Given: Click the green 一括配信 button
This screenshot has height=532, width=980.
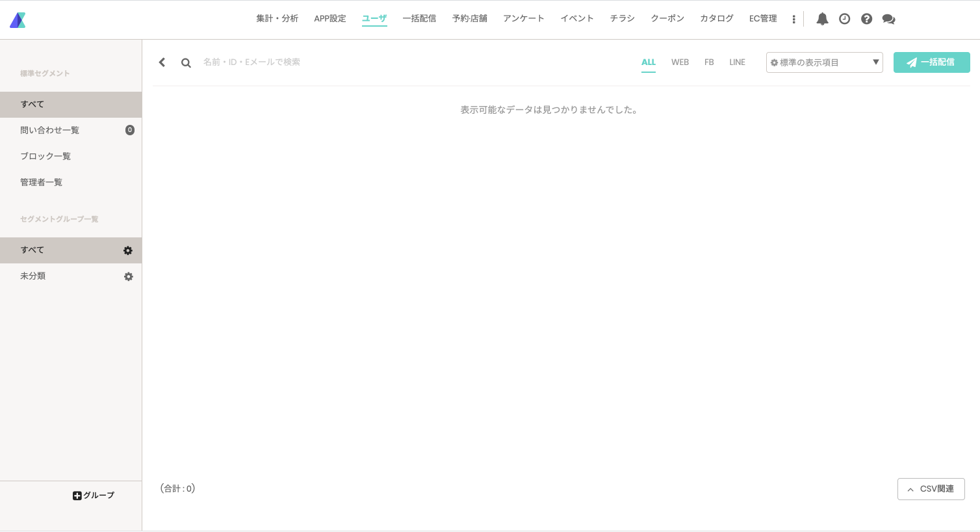Looking at the screenshot, I should (x=931, y=62).
